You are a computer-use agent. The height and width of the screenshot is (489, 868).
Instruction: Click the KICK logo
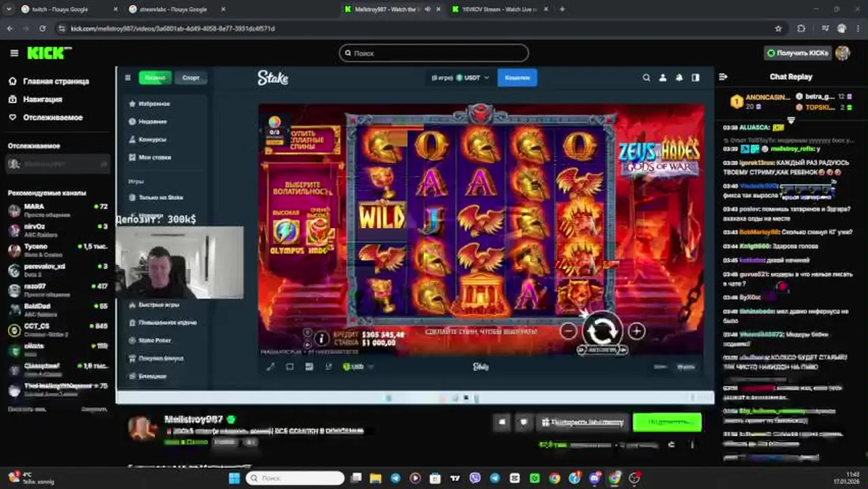49,53
